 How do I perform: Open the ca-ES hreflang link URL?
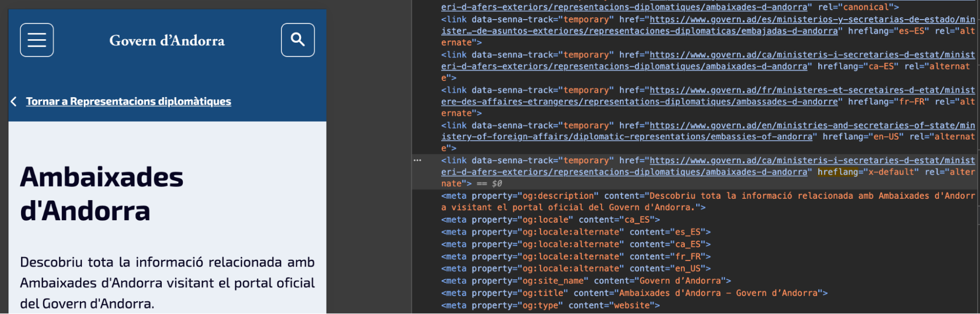708,60
